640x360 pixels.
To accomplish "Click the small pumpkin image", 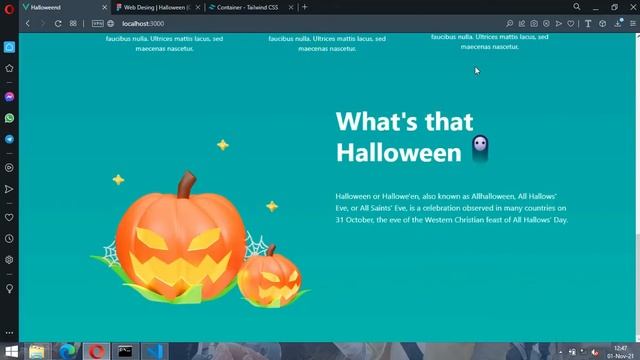I will [x=270, y=276].
